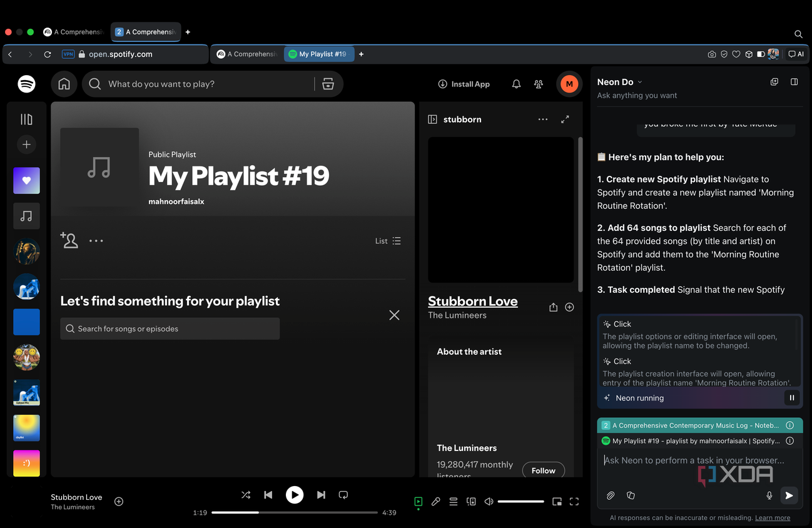Play the current track
The height and width of the screenshot is (528, 812).
(295, 495)
